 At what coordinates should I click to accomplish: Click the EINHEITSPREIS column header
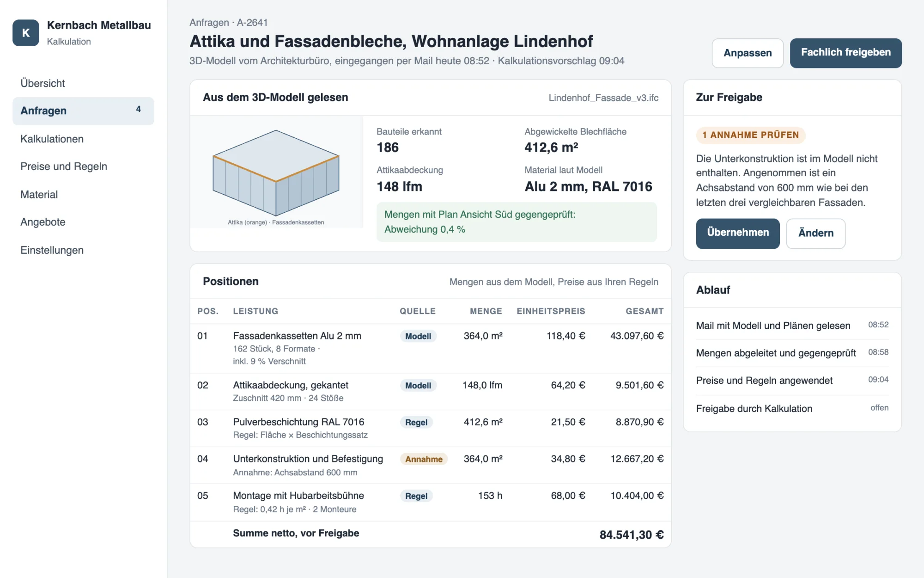coord(551,311)
